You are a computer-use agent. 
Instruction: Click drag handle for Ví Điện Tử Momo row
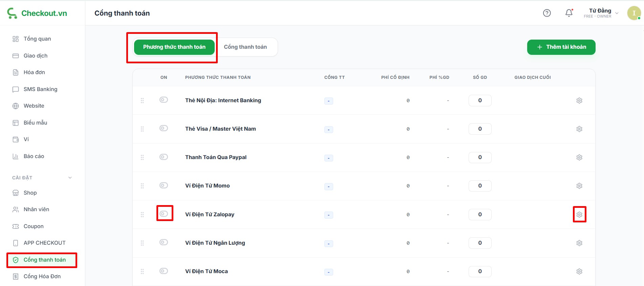click(x=142, y=186)
